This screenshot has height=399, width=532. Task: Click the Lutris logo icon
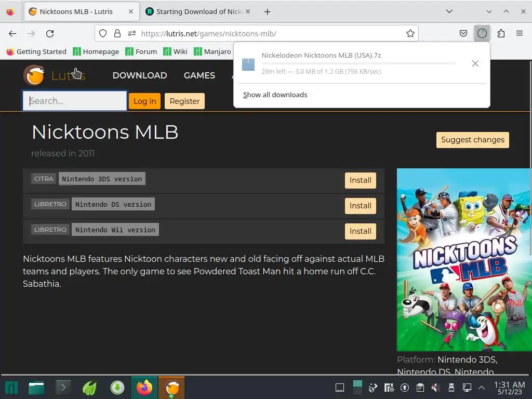(x=34, y=75)
